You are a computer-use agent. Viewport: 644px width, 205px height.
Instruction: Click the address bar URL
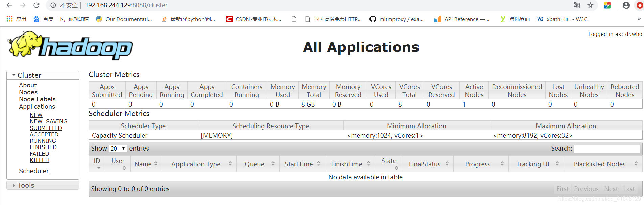126,5
